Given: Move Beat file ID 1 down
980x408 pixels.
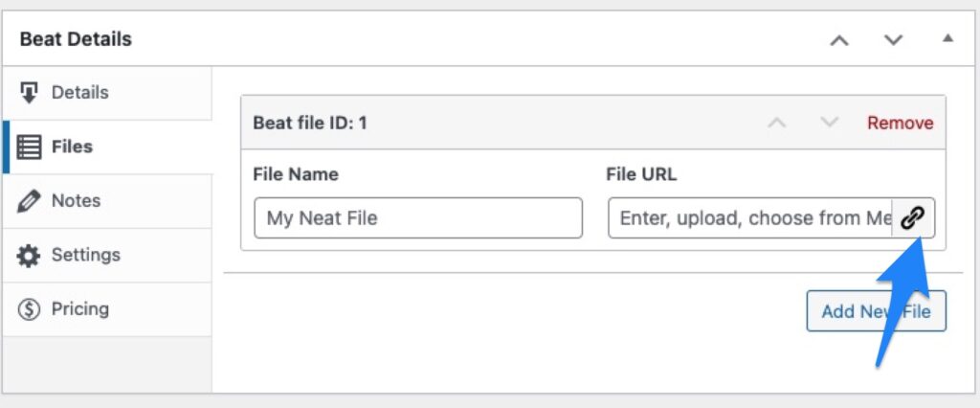Looking at the screenshot, I should (x=830, y=123).
